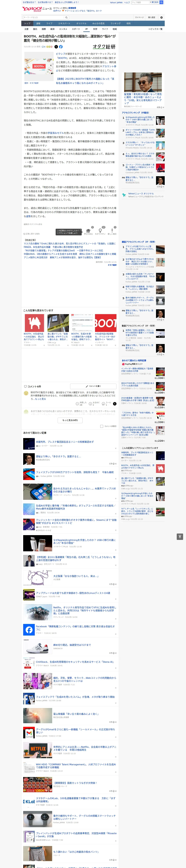Share article on Facebook icon
The image size is (186, 868).
pos(61,47)
